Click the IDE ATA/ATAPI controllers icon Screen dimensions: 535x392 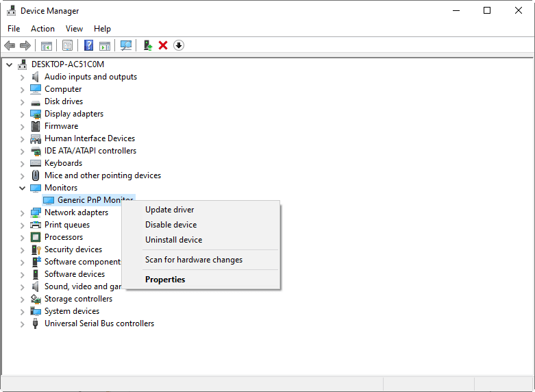pyautogui.click(x=36, y=151)
